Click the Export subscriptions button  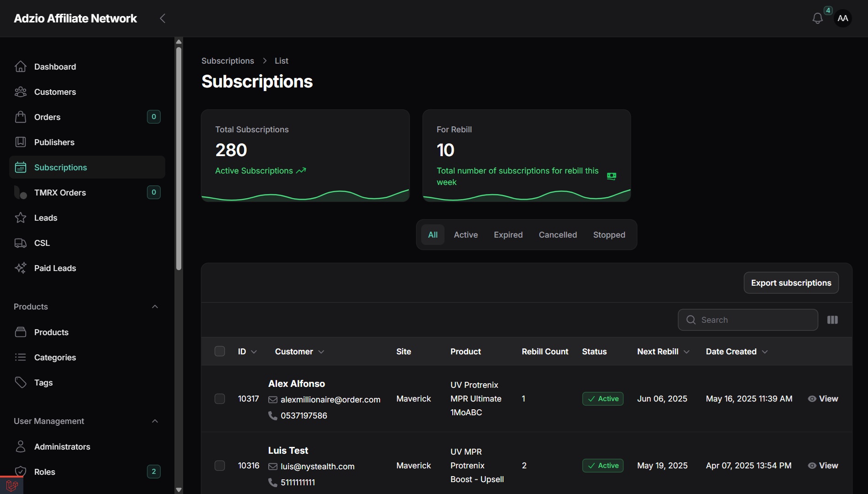791,282
